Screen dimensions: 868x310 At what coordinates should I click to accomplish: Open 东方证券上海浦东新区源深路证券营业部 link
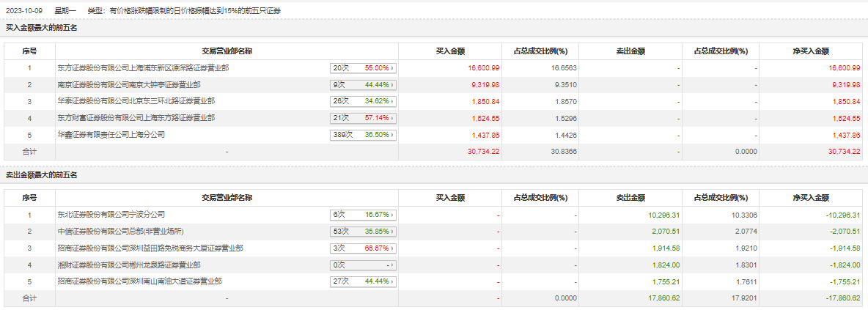tap(143, 67)
